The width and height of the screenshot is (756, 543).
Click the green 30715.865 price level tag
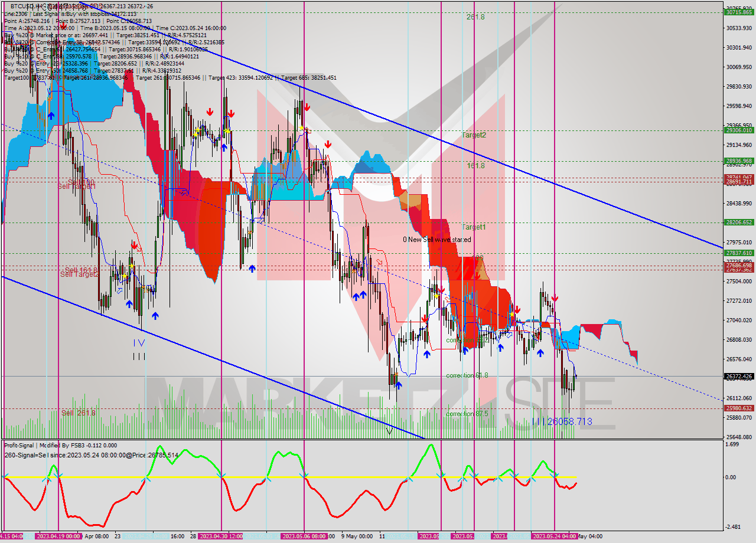coord(738,12)
